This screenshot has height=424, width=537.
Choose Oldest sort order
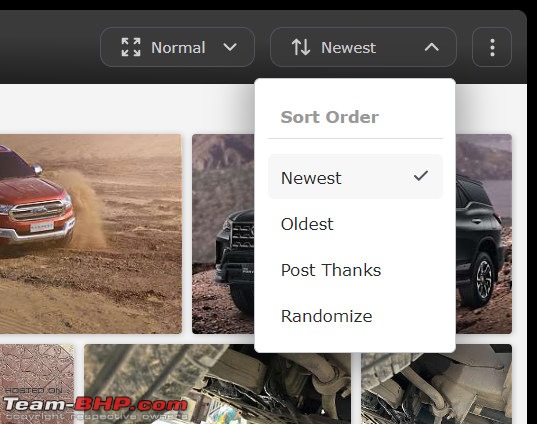coord(355,224)
